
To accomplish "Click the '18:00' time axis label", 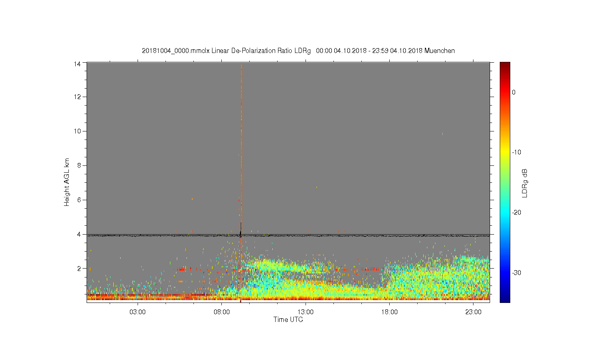I will (x=389, y=312).
